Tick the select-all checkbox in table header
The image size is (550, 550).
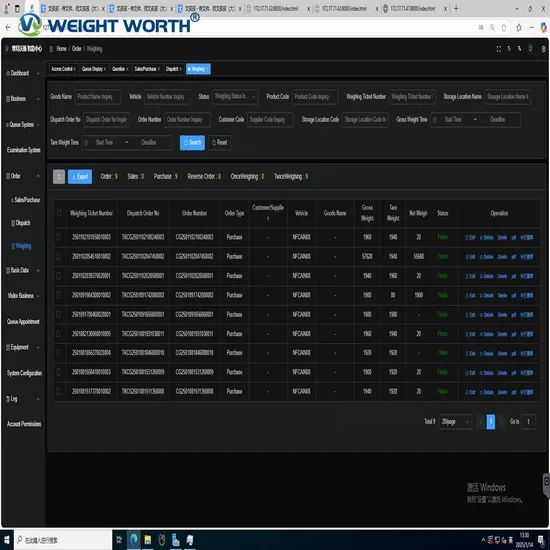point(59,213)
